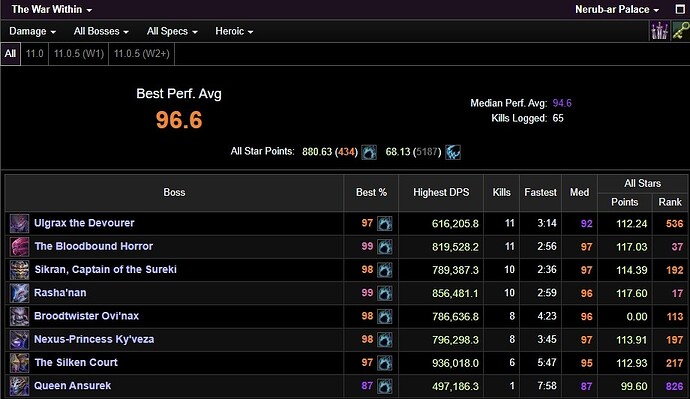This screenshot has width=690, height=399.
Task: Click spec icon next to 68.13 points
Action: click(x=453, y=153)
